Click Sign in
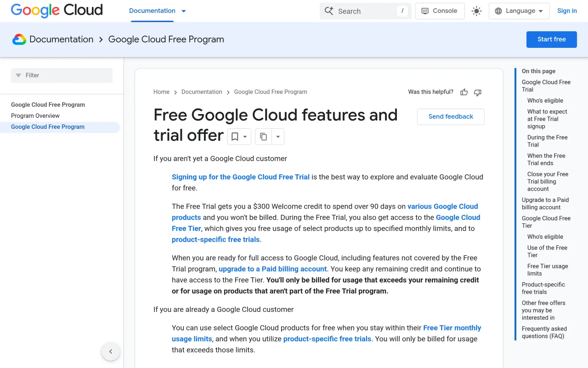Viewport: 588px width, 368px height. click(x=567, y=11)
